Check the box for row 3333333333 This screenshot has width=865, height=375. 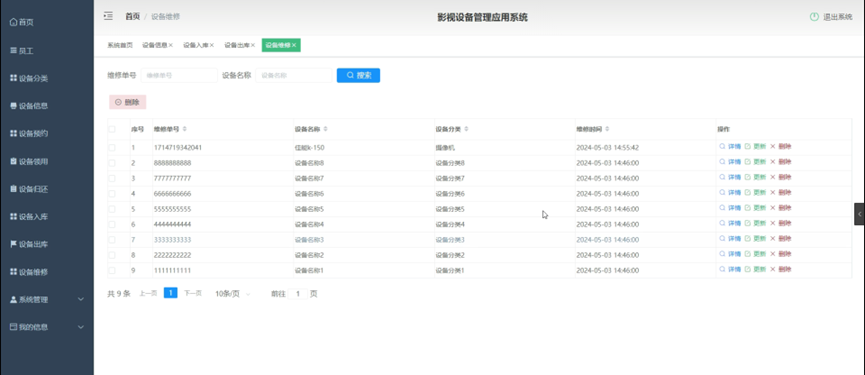(x=112, y=240)
